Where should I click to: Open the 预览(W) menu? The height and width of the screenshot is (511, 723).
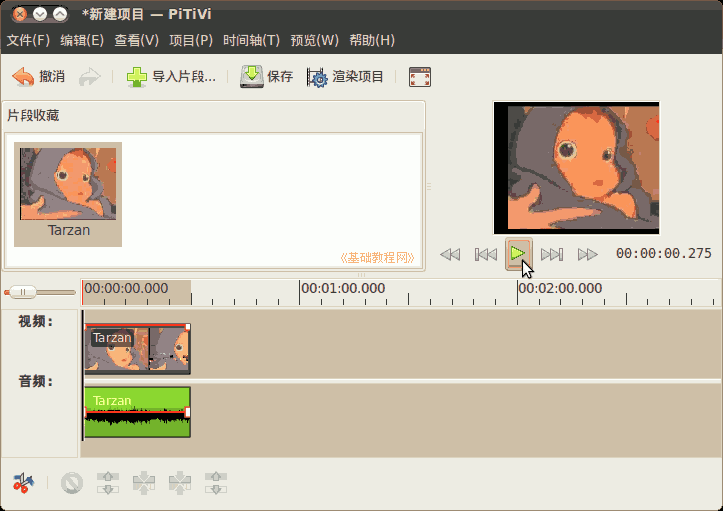[314, 40]
